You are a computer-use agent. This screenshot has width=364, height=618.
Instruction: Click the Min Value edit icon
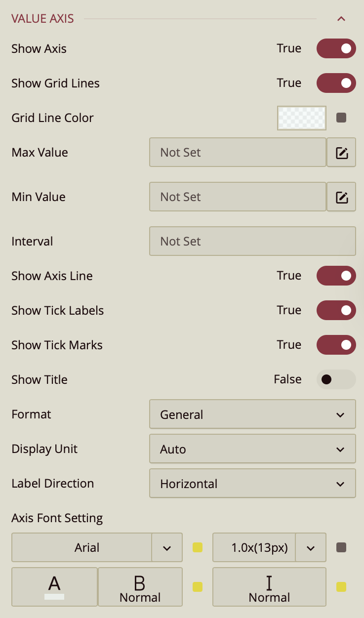(x=341, y=197)
